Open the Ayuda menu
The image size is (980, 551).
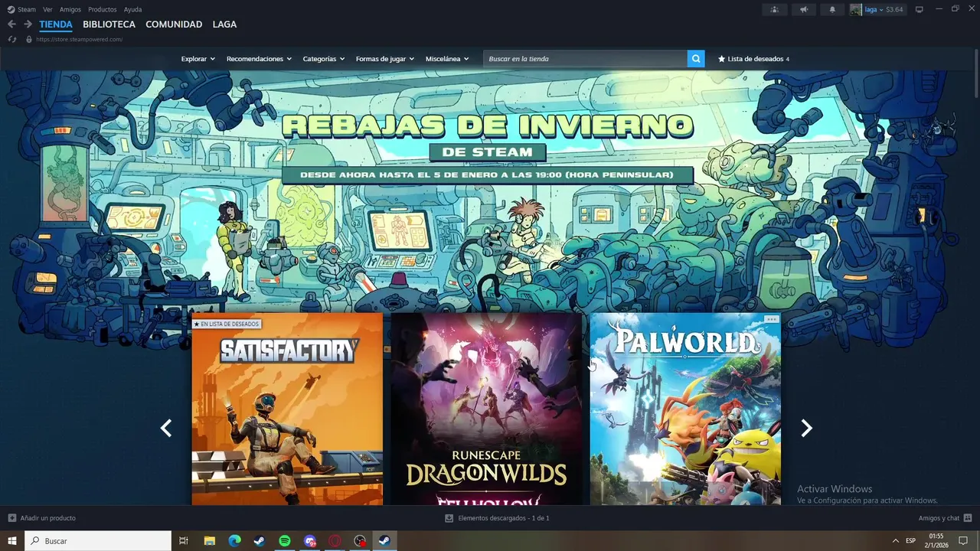pyautogui.click(x=132, y=9)
